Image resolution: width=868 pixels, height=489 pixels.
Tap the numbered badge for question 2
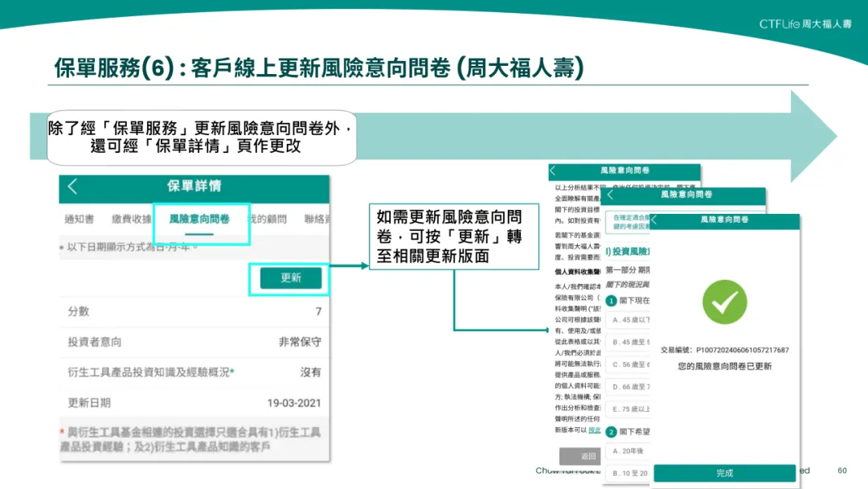tap(611, 430)
